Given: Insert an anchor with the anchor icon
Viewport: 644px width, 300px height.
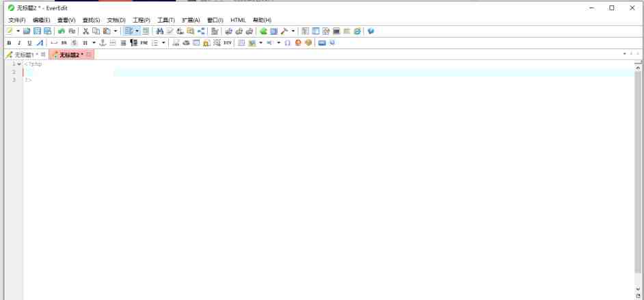Looking at the screenshot, I should click(x=103, y=43).
